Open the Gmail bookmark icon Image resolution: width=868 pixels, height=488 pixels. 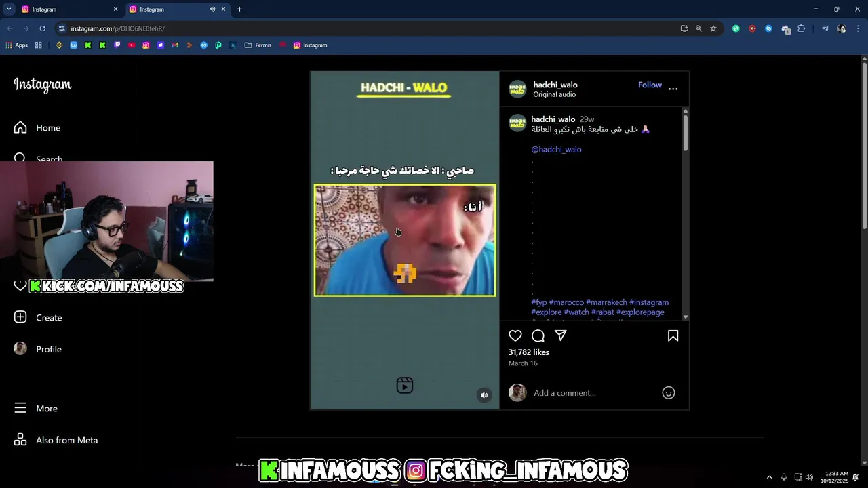175,45
